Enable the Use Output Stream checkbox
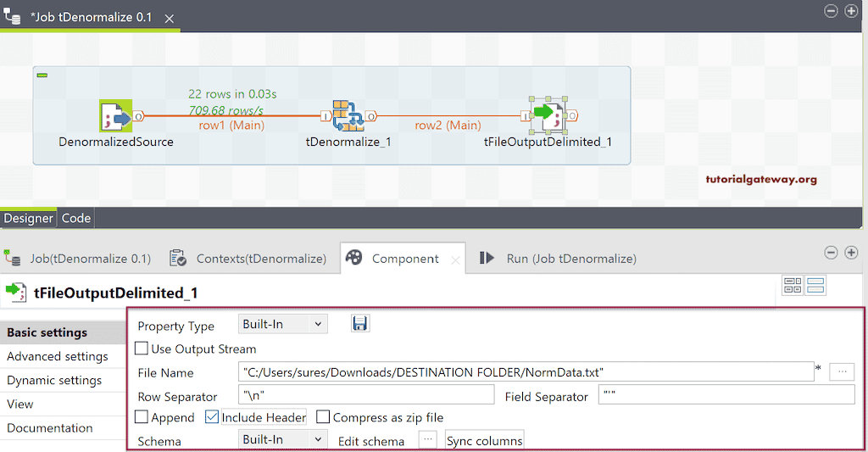Screen dimensions: 868x452 point(142,349)
